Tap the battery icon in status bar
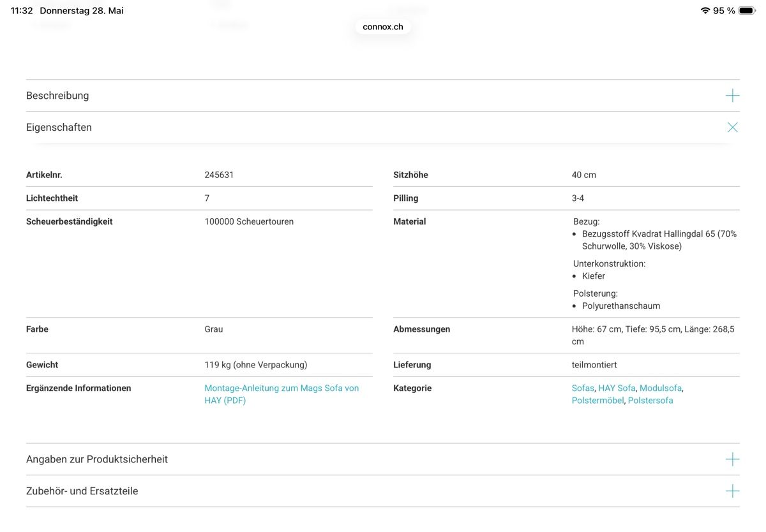The image size is (766, 532). pos(747,11)
